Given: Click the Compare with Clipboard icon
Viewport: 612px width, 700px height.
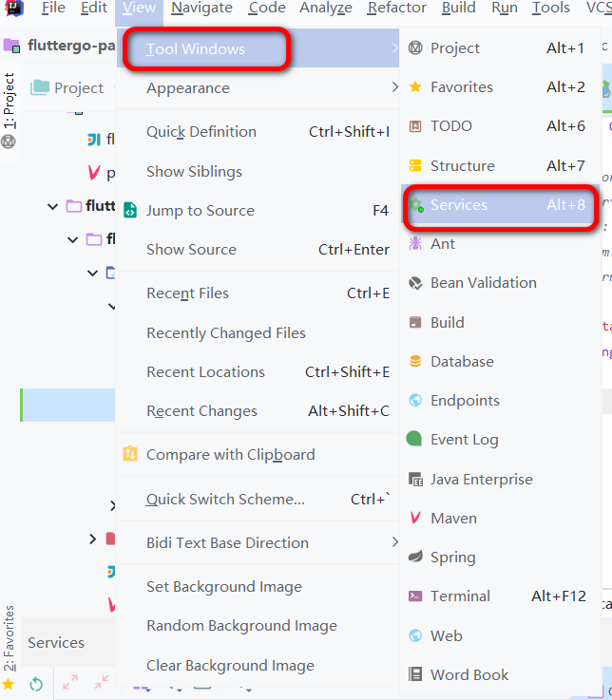Looking at the screenshot, I should (x=130, y=454).
